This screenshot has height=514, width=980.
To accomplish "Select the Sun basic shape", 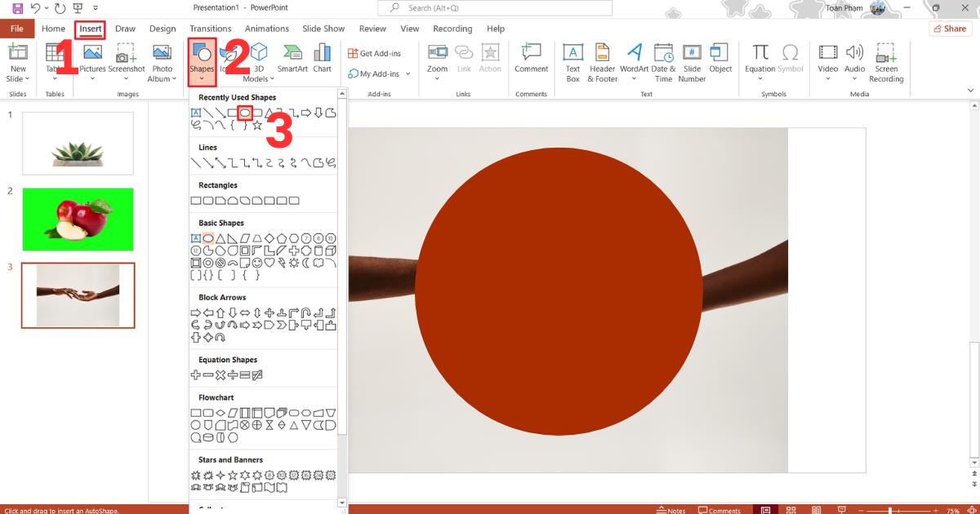I will point(294,263).
